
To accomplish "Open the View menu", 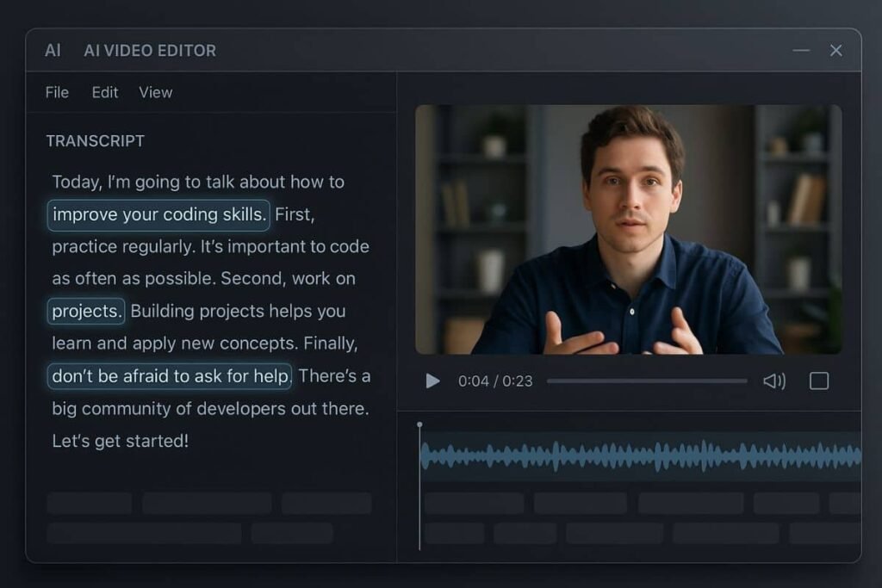I will click(x=155, y=92).
